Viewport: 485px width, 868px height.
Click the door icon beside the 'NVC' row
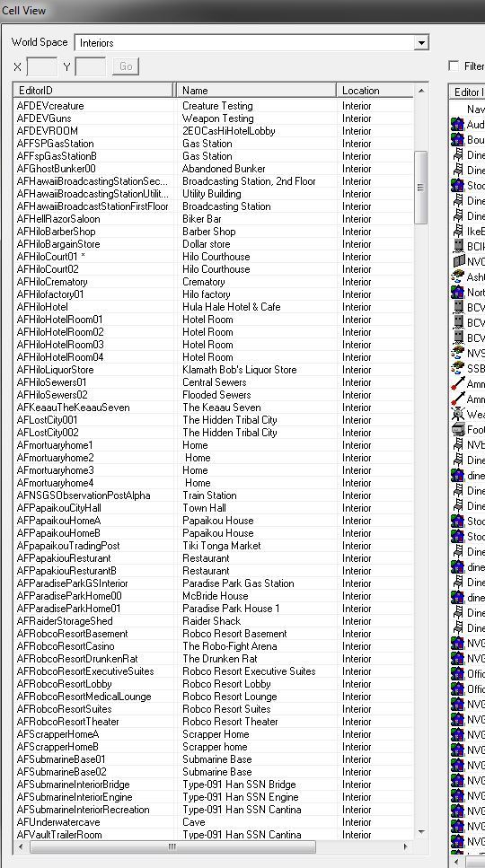click(457, 262)
